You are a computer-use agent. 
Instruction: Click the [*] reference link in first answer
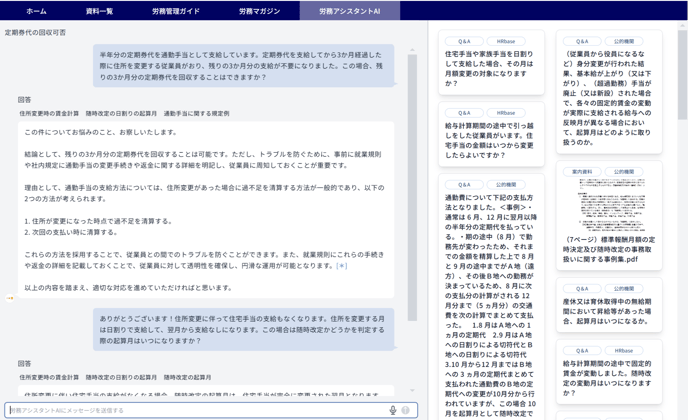(341, 266)
